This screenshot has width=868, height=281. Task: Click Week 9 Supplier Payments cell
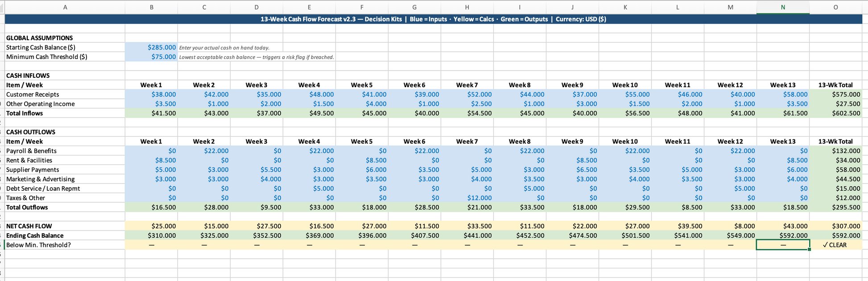pyautogui.click(x=572, y=170)
